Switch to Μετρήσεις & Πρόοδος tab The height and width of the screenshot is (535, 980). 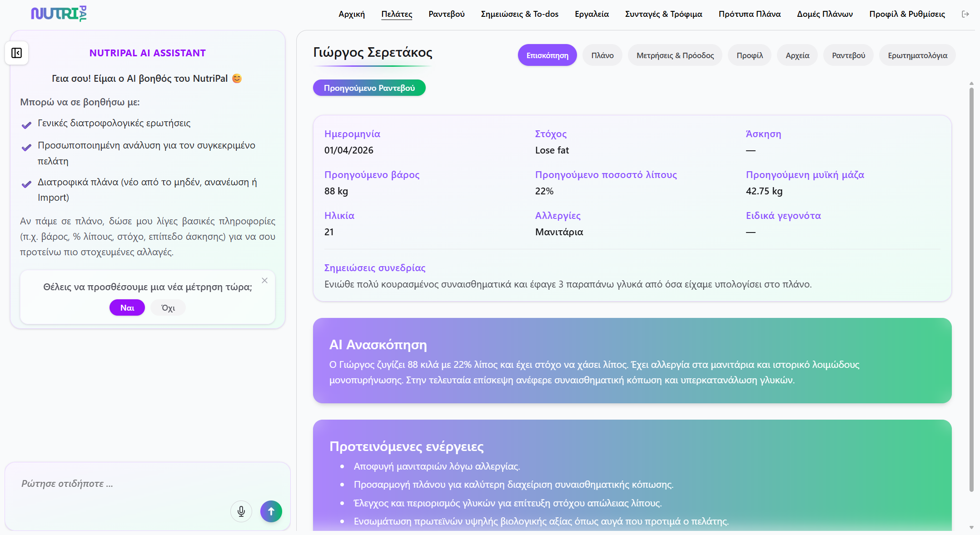675,55
